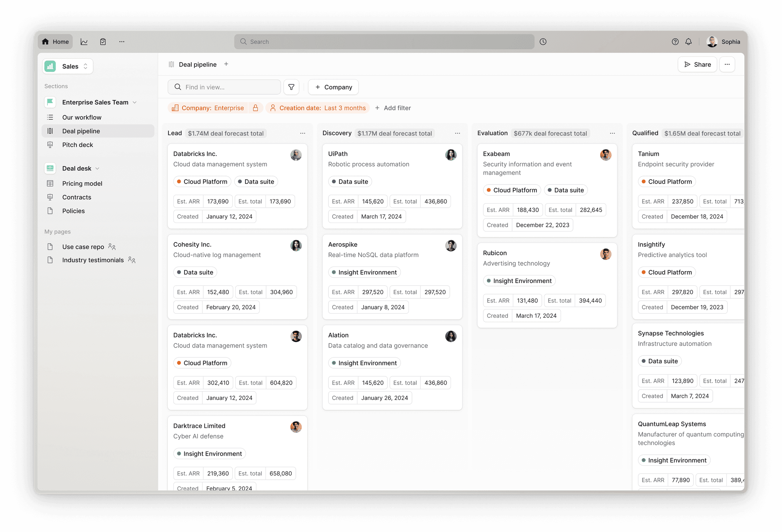The width and height of the screenshot is (782, 532).
Task: Click the Find in view field
Action: click(x=224, y=87)
